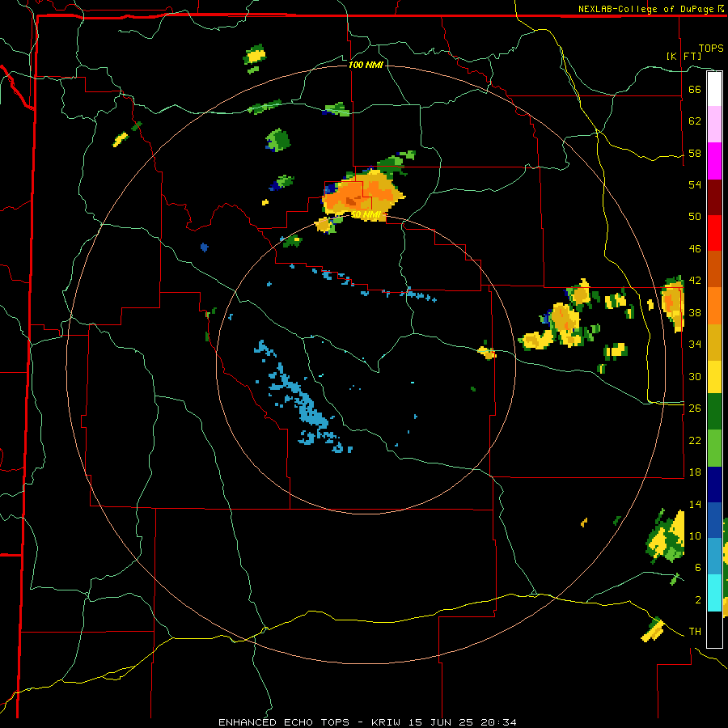Click the '34' legend value

coord(695,345)
